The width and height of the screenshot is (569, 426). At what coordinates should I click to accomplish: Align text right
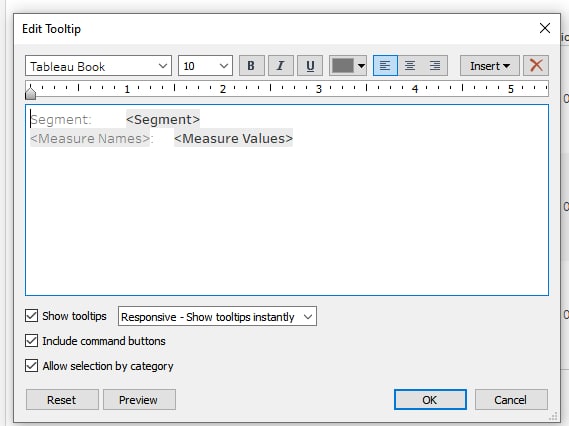(435, 66)
